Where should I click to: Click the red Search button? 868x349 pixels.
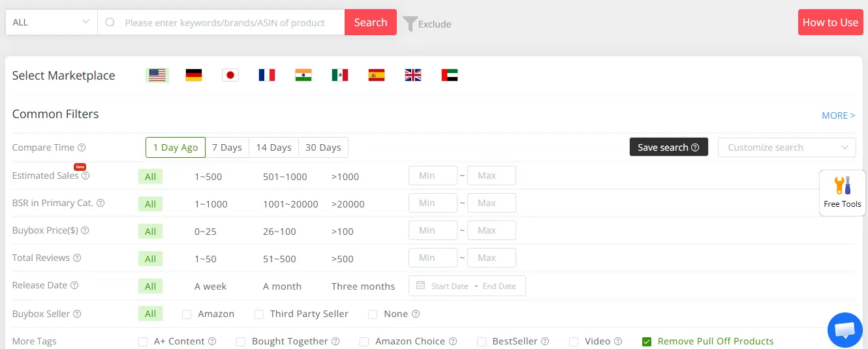click(x=371, y=22)
